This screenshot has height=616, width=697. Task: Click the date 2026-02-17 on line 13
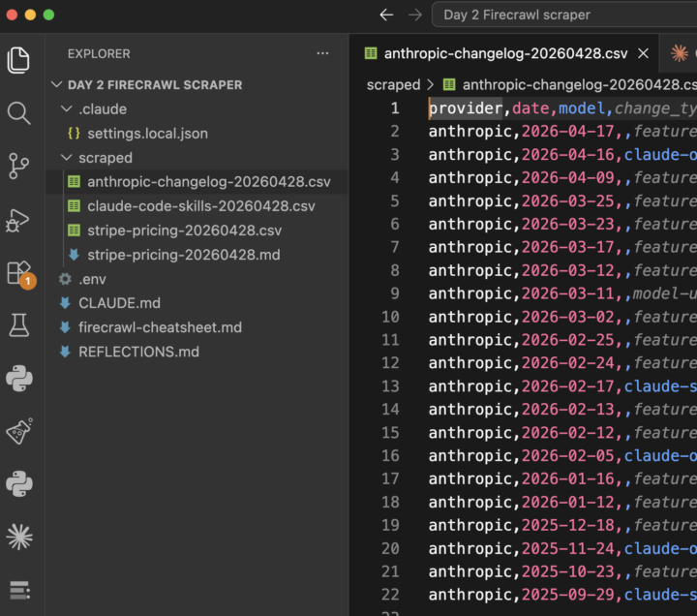click(567, 386)
